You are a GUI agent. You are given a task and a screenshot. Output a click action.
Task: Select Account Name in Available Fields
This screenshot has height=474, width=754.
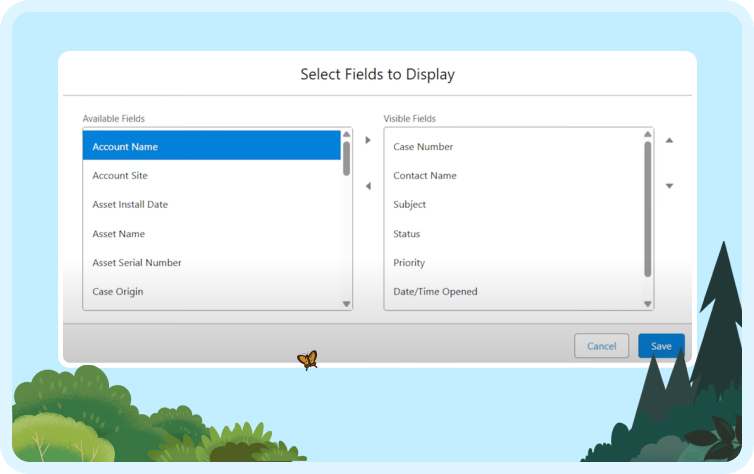[x=212, y=146]
